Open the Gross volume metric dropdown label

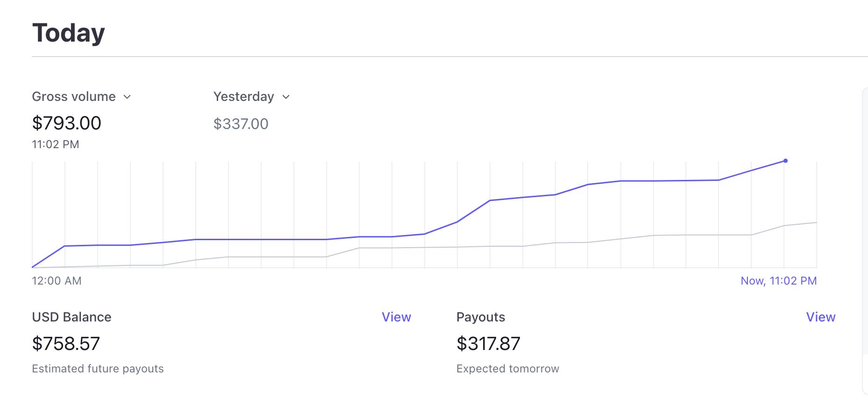pyautogui.click(x=74, y=97)
